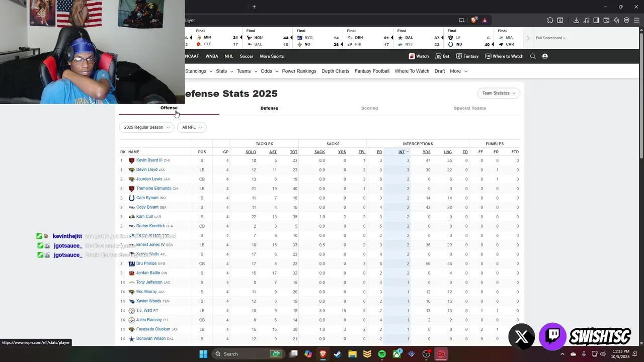This screenshot has height=362, width=644.
Task: Click the ESPN search magnifier icon
Action: point(533,56)
